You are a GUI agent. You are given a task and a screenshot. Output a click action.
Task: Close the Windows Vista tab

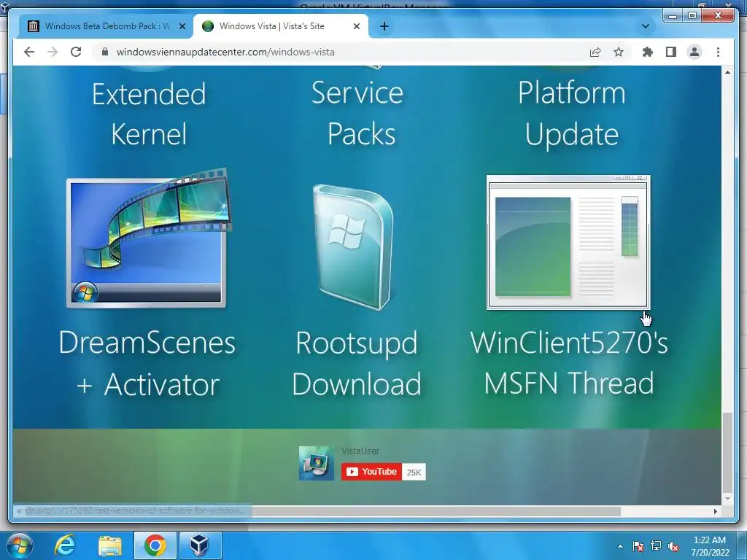(x=356, y=26)
